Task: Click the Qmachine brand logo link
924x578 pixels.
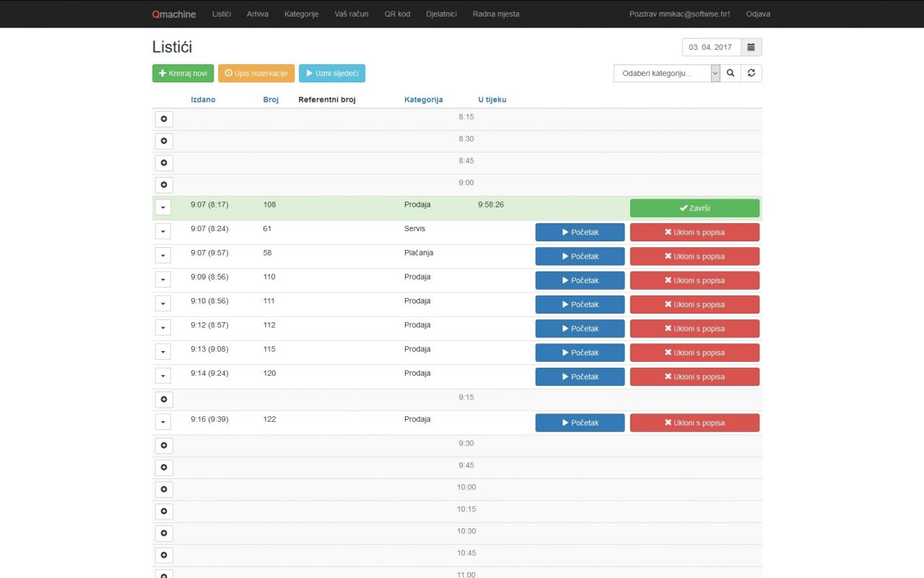Action: coord(174,14)
